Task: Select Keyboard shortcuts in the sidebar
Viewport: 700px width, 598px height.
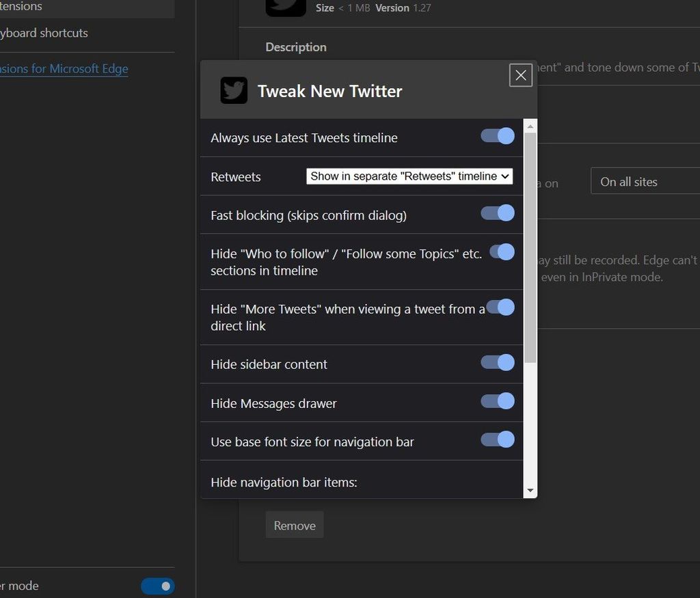Action: (44, 33)
